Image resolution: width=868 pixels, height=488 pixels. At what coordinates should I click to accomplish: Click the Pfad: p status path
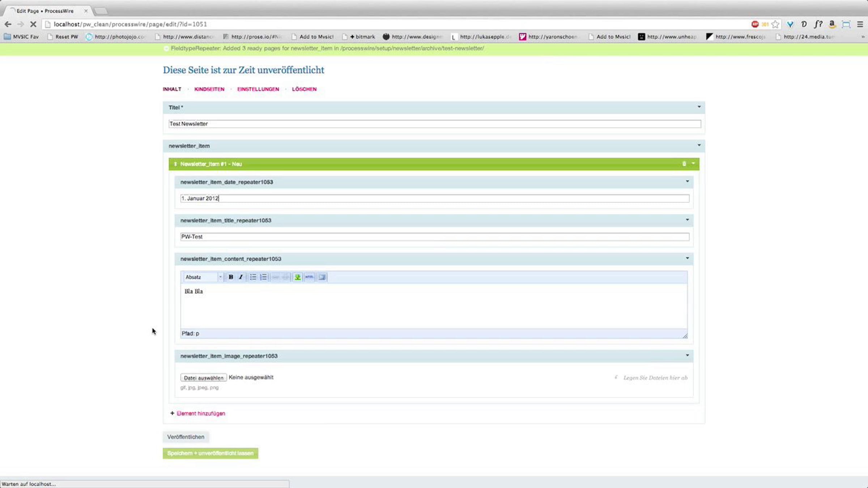190,333
